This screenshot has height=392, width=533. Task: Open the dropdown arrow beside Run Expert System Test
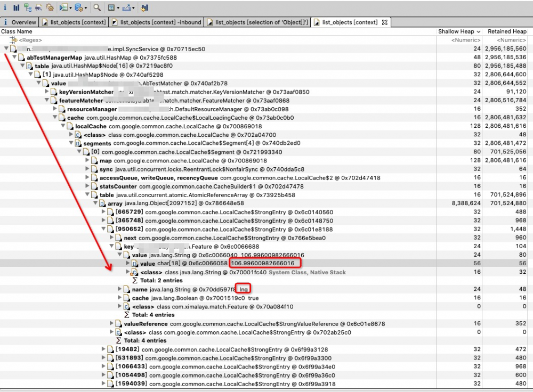pyautogui.click(x=70, y=8)
